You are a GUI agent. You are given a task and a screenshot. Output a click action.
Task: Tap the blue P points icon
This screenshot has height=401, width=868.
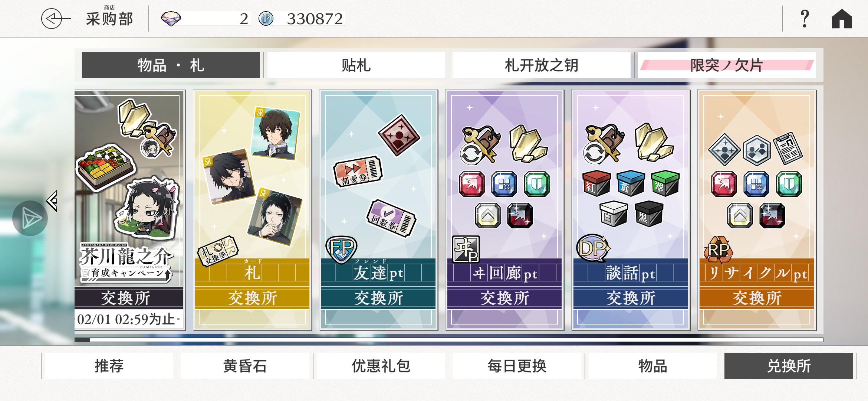266,19
